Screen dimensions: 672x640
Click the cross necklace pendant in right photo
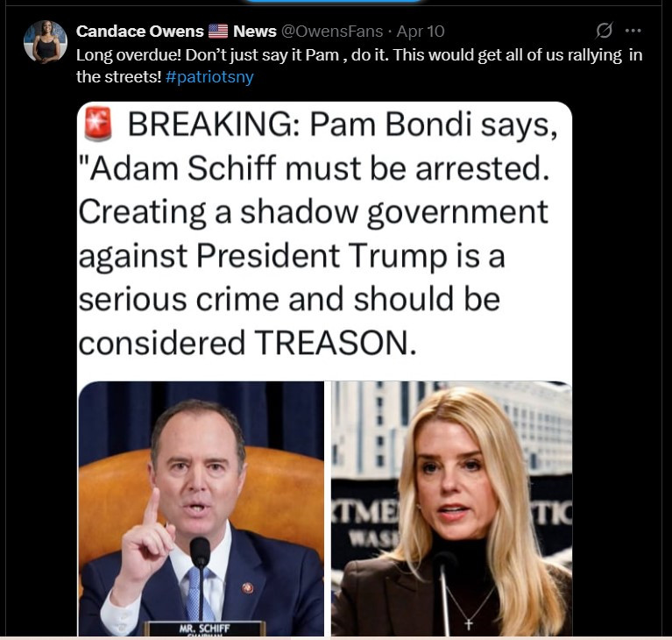point(469,623)
